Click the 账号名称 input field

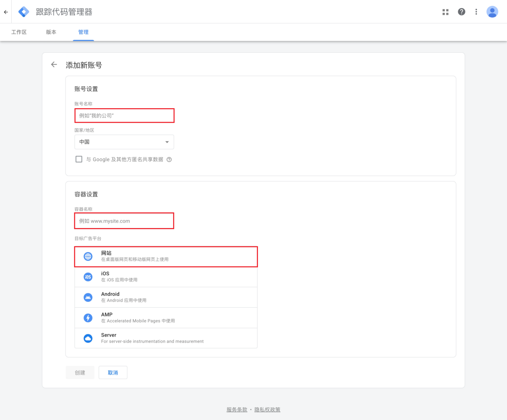(x=124, y=116)
